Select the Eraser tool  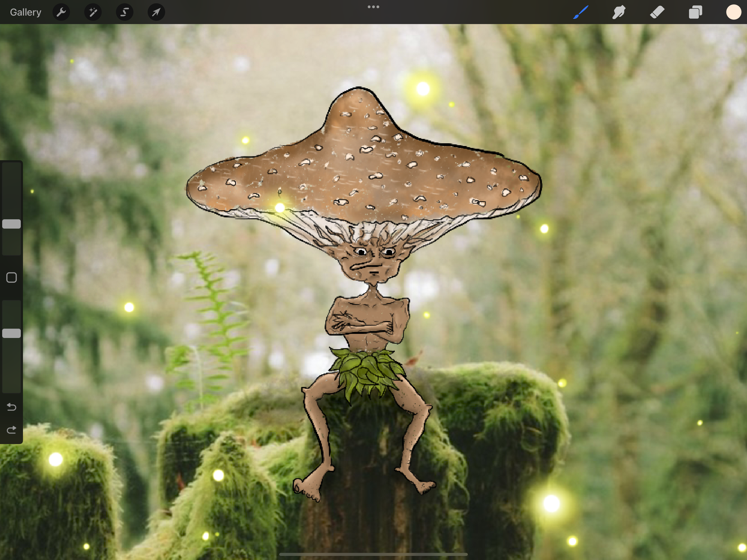pyautogui.click(x=657, y=12)
